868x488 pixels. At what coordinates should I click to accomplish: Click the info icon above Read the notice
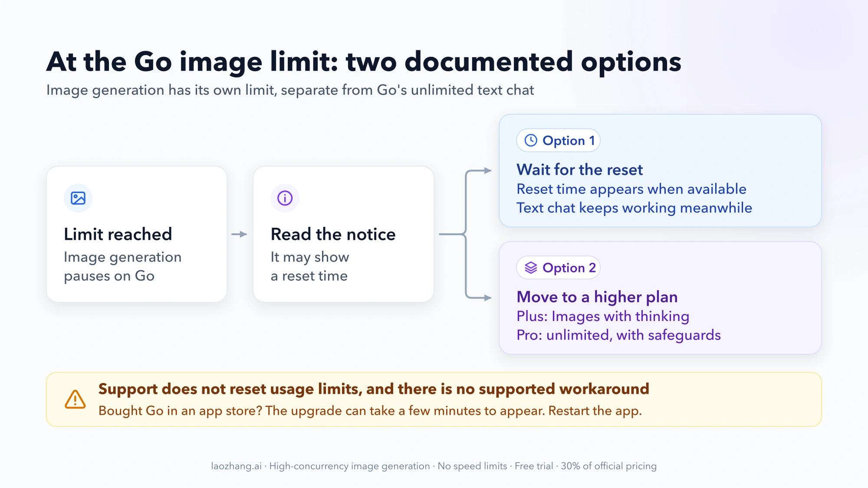point(285,198)
